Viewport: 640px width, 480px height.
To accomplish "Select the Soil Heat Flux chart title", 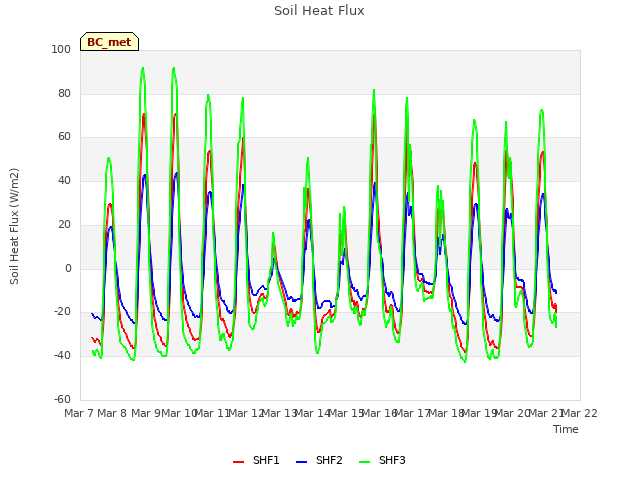I will pyautogui.click(x=319, y=11).
